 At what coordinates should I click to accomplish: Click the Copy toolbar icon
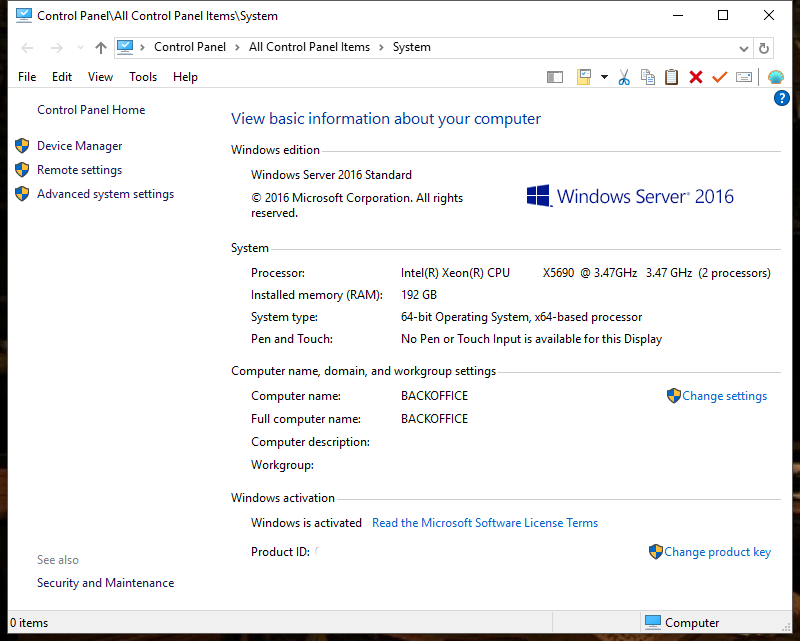pyautogui.click(x=648, y=77)
